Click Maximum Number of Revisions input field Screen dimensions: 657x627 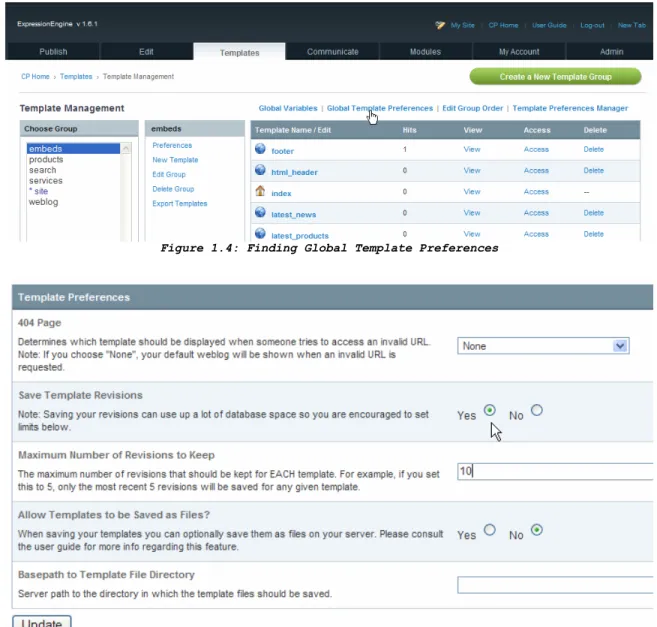pyautogui.click(x=555, y=471)
